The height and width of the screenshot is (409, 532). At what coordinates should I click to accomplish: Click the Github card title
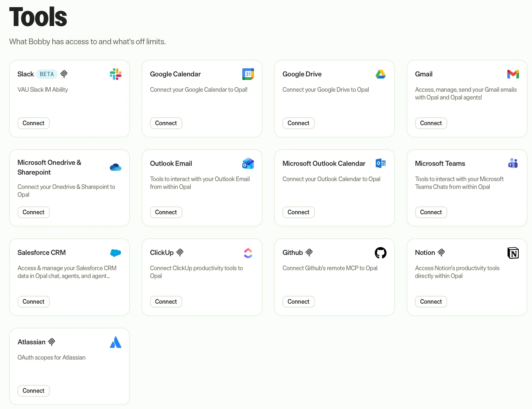pyautogui.click(x=293, y=253)
